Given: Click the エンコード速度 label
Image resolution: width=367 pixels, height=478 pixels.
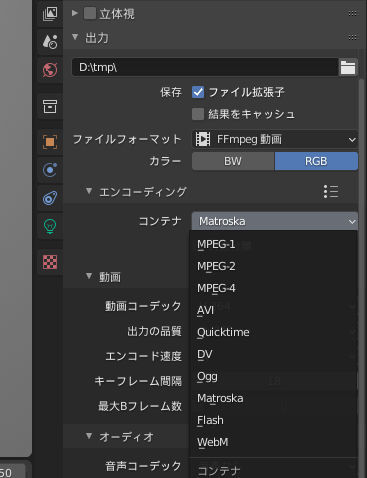Looking at the screenshot, I should 143,356.
